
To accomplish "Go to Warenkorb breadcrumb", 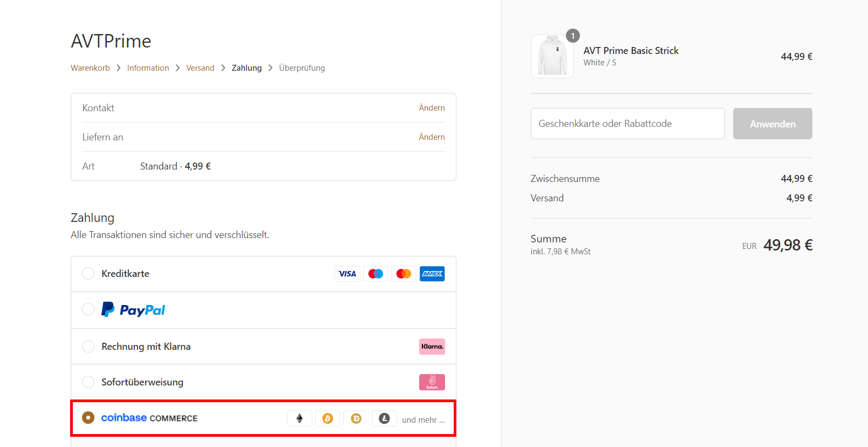I will click(90, 68).
